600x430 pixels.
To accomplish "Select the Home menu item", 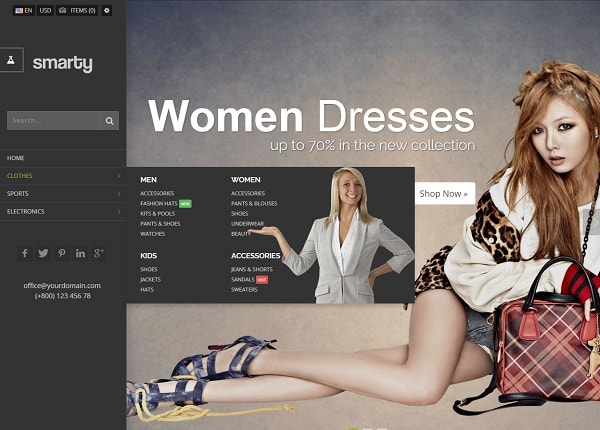I will (16, 158).
